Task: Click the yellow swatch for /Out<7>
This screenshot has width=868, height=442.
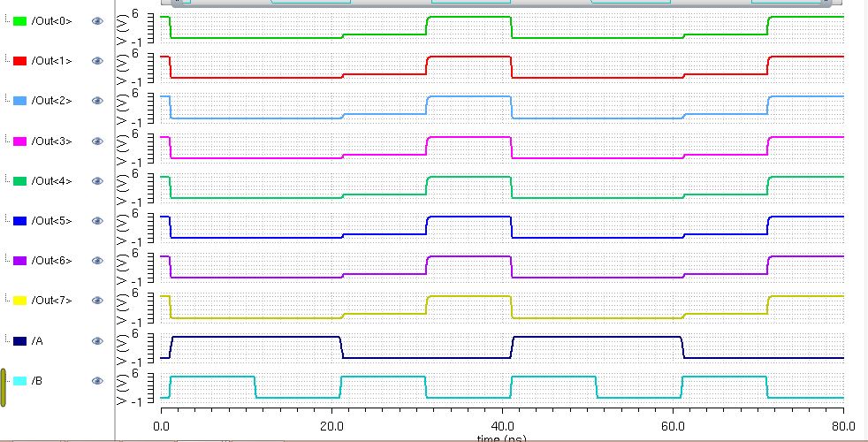Action: click(20, 301)
